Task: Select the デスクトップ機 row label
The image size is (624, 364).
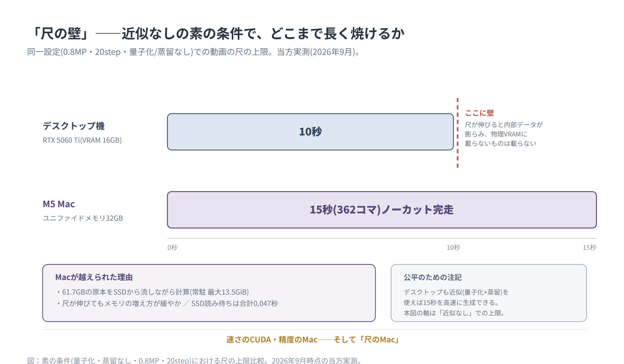Action: tap(74, 126)
